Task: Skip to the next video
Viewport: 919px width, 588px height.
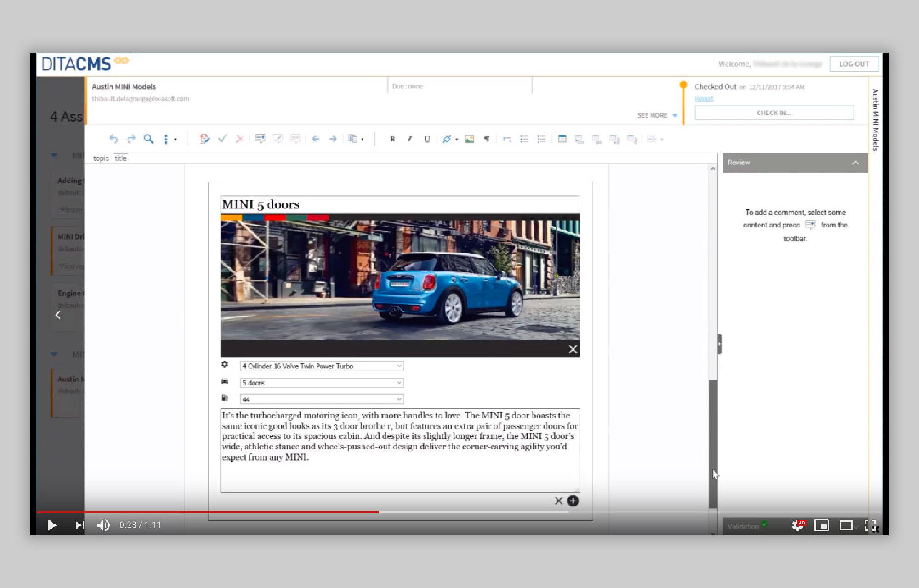Action: 80,525
